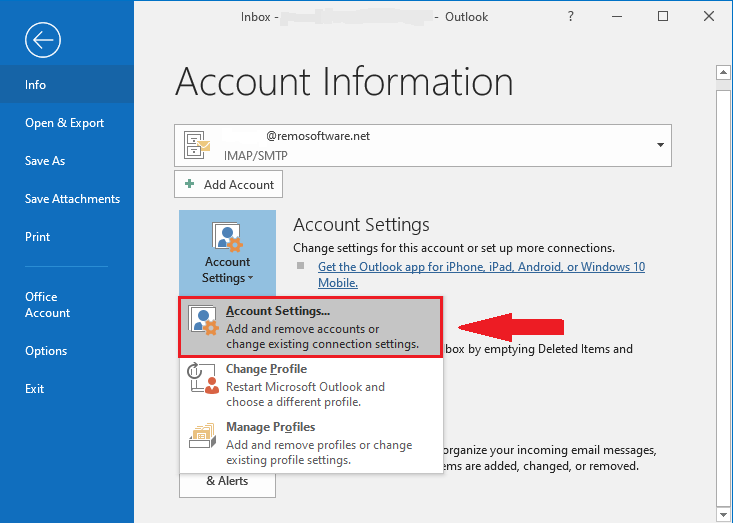The width and height of the screenshot is (733, 523).
Task: Click the Account Settings... entry gear icon
Action: (x=203, y=320)
